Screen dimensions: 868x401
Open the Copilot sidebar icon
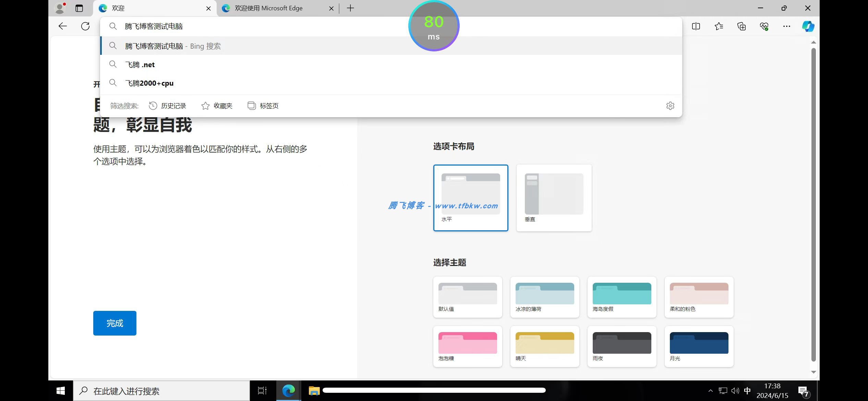(x=808, y=26)
